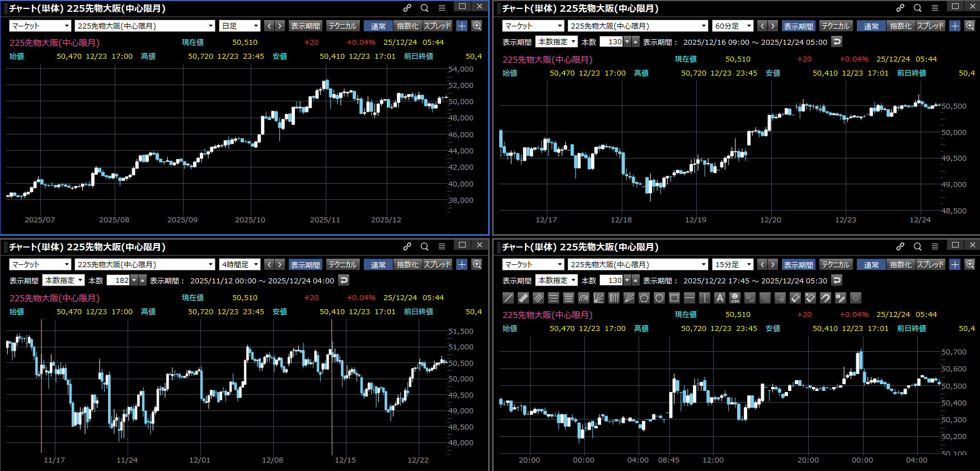Open the 15分足 timeframe dropdown
The height and width of the screenshot is (471, 980).
pos(733,264)
